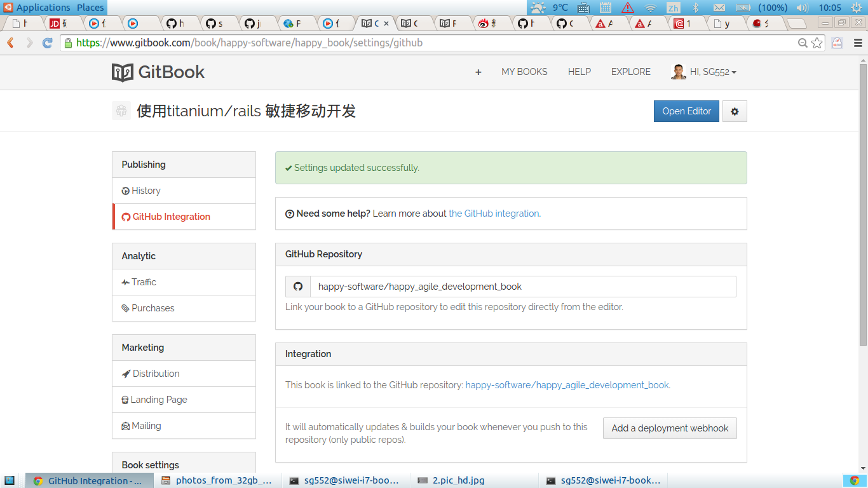Screen dimensions: 868x488
Task: Open Mailing under Marketing
Action: [x=184, y=426]
